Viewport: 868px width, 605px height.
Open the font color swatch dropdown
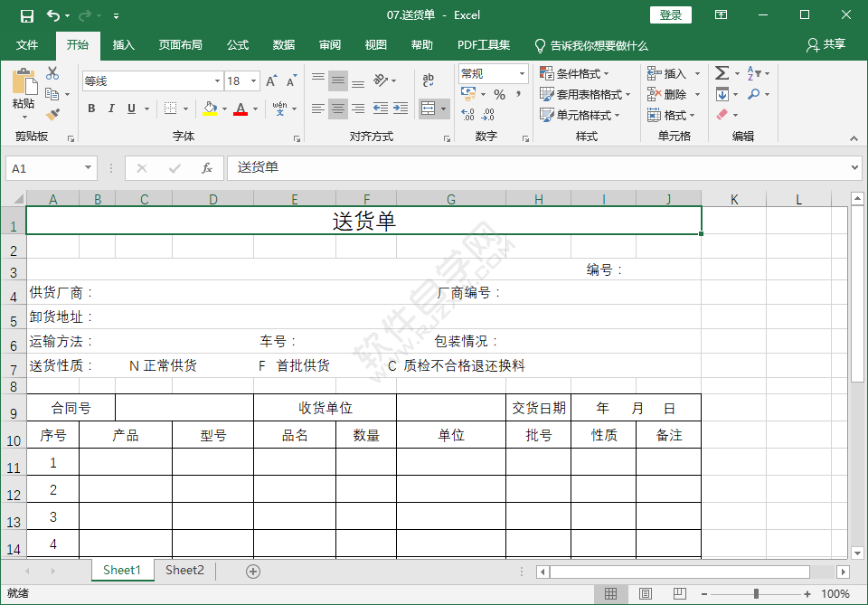click(x=255, y=109)
